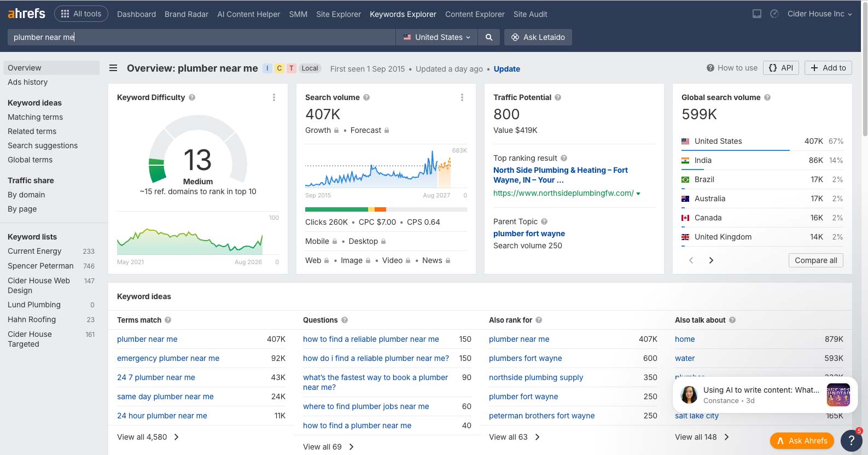Viewport: 868px width, 455px height.
Task: Open Site Explorer in top navigation
Action: point(339,14)
